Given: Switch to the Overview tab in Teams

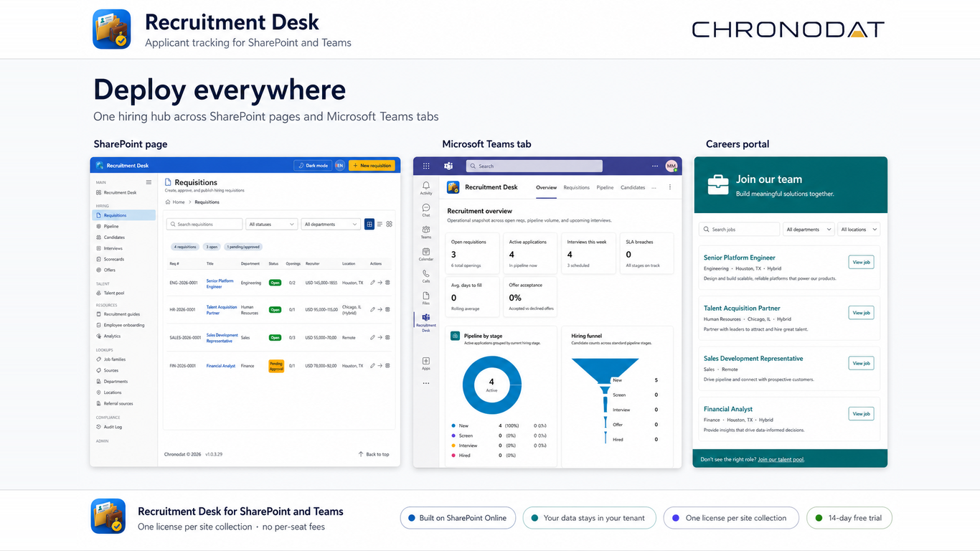Looking at the screenshot, I should (546, 188).
